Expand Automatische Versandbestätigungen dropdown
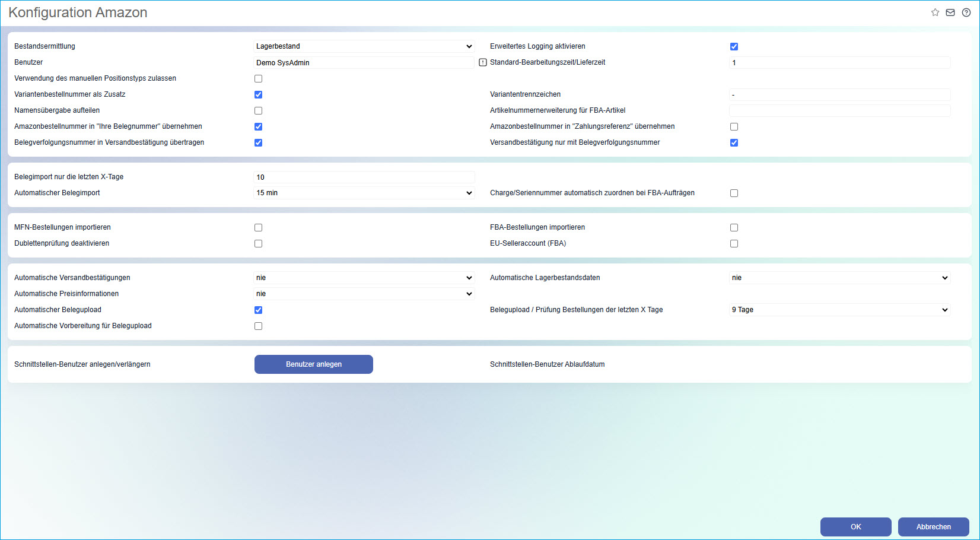The image size is (980, 540). [x=364, y=278]
